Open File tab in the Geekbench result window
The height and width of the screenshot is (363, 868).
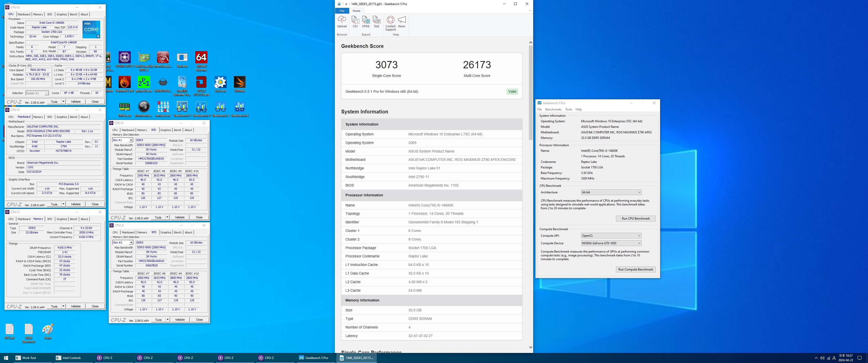pyautogui.click(x=342, y=11)
